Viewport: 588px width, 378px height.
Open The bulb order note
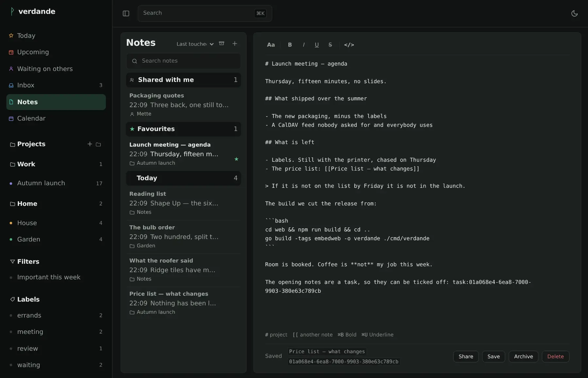(x=184, y=237)
